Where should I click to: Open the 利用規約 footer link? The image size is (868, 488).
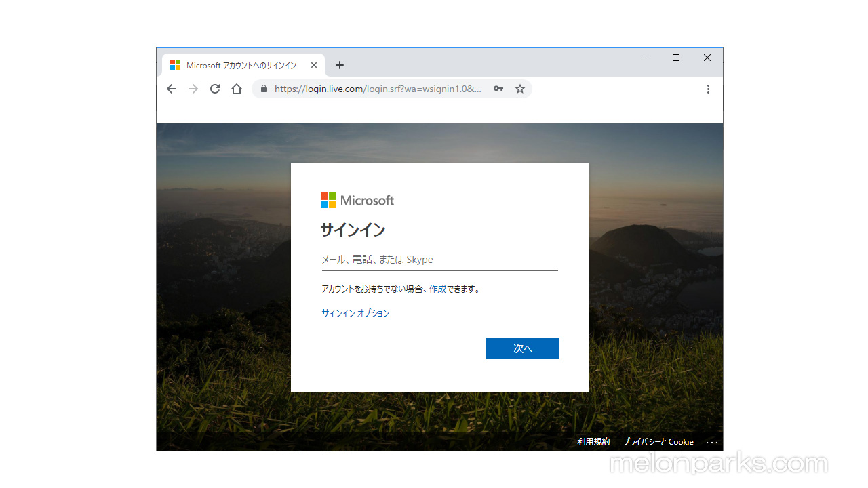click(593, 442)
